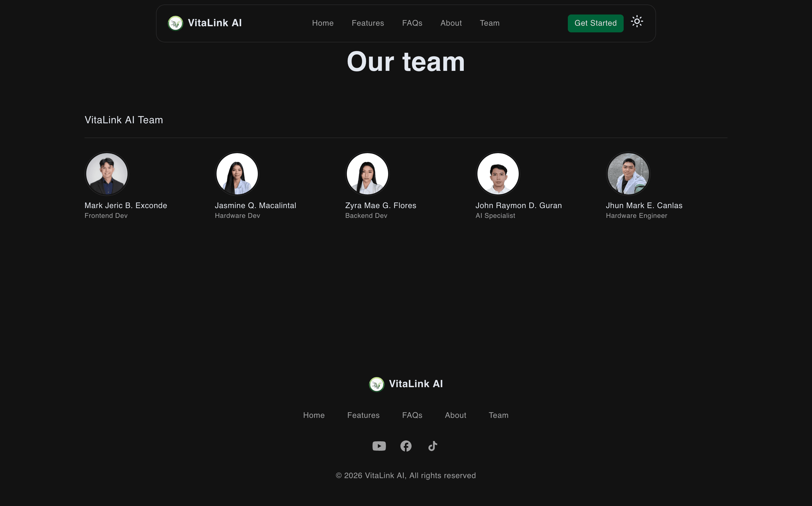This screenshot has height=506, width=812.
Task: Select Zyra Mae G. Flores's profile photo
Action: pyautogui.click(x=367, y=174)
